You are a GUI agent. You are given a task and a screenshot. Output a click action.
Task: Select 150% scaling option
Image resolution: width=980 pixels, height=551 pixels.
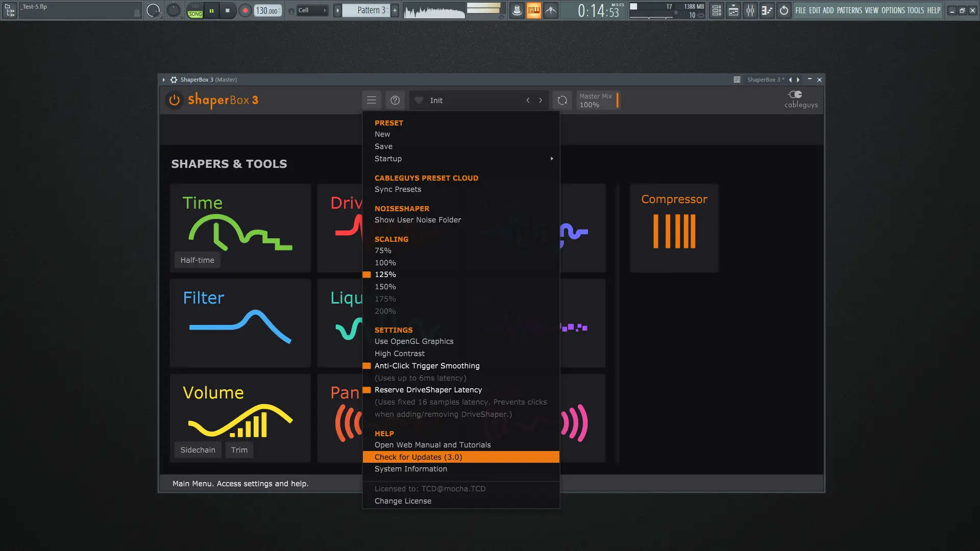coord(385,287)
